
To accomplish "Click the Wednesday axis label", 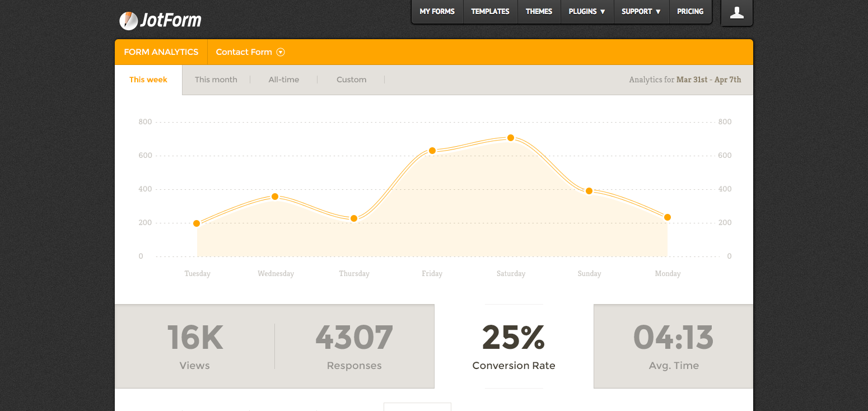I will [x=276, y=274].
